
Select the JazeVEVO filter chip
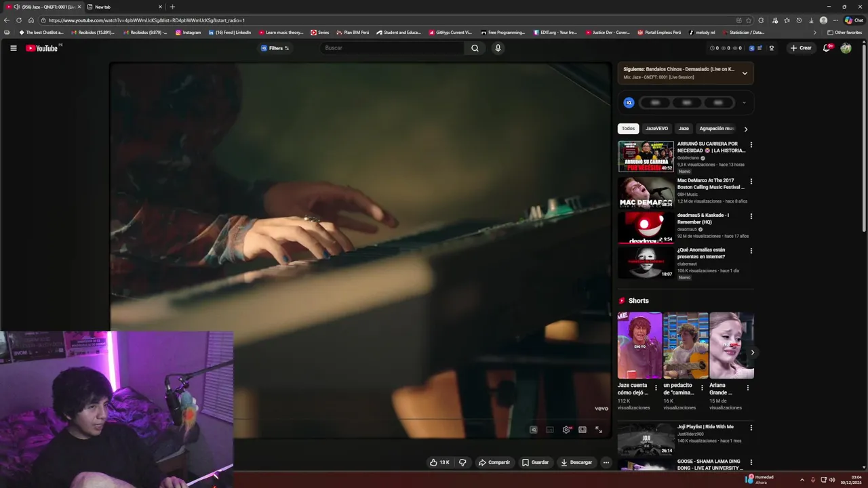point(656,129)
